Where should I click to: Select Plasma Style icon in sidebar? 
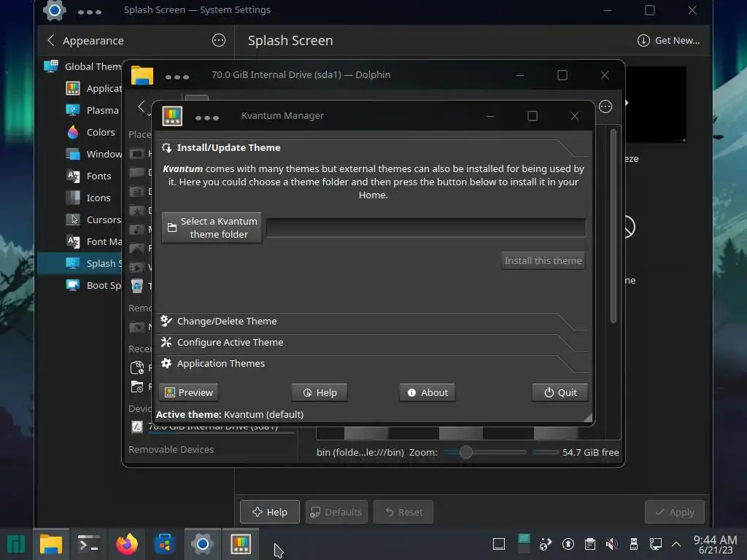pyautogui.click(x=73, y=110)
